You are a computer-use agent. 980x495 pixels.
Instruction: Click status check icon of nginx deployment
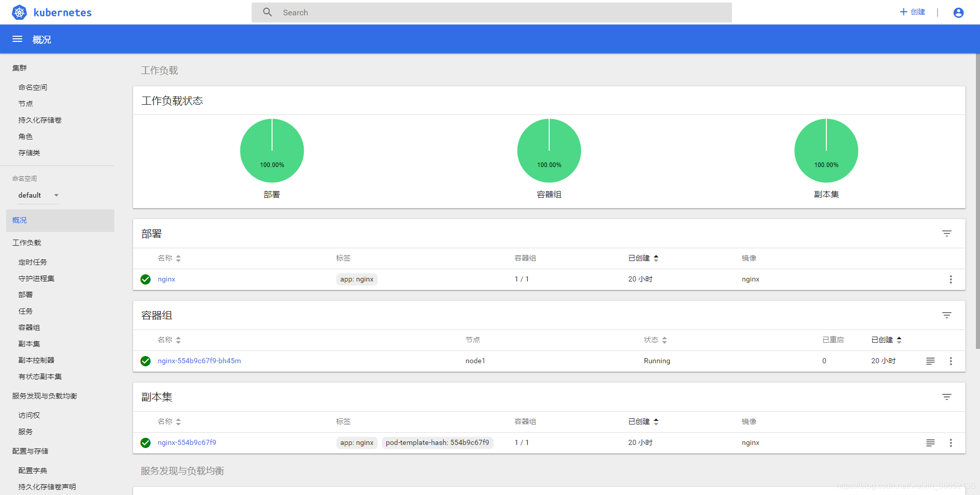145,279
